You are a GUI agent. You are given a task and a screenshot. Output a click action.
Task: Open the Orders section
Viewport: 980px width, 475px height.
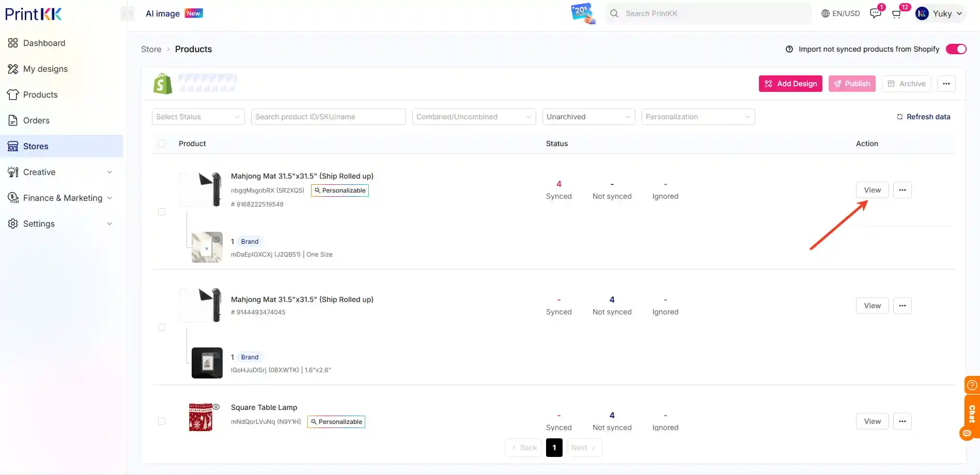(x=36, y=120)
